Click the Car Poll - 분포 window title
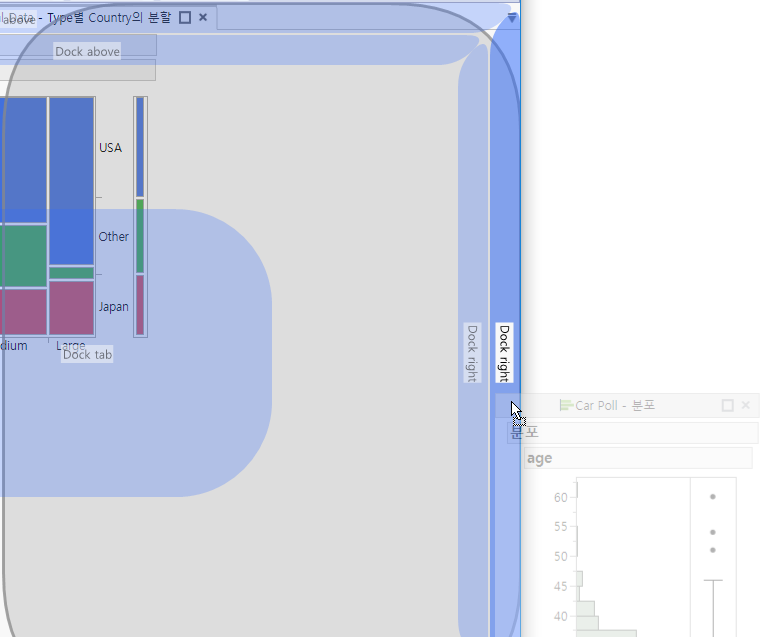 [x=615, y=405]
